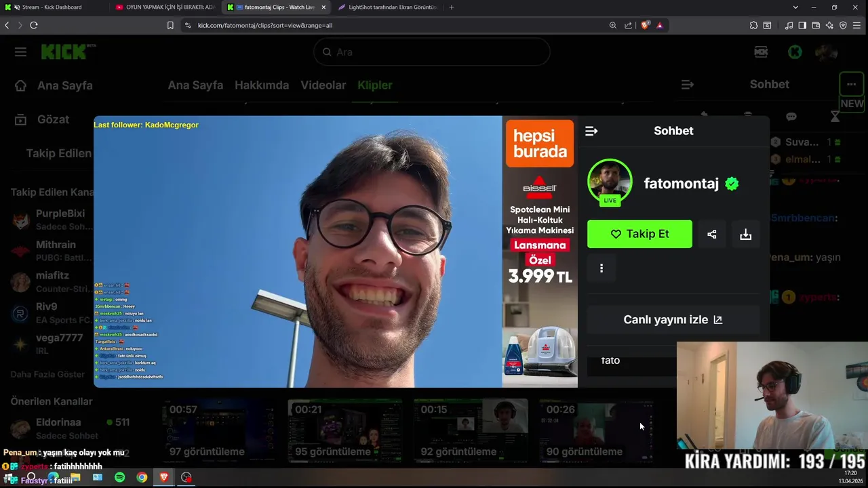
Task: Follow fatomontaj with Takip Et button
Action: coord(639,234)
